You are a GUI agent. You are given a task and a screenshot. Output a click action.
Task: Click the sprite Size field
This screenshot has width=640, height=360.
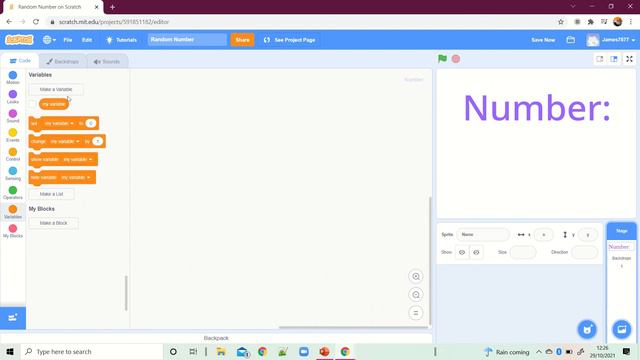[x=523, y=252]
